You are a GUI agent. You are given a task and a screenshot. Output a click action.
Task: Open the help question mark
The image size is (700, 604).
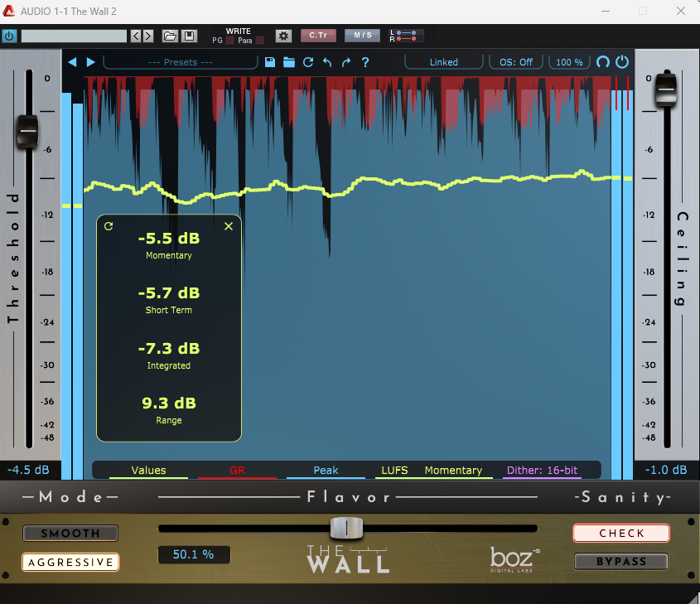pyautogui.click(x=365, y=62)
